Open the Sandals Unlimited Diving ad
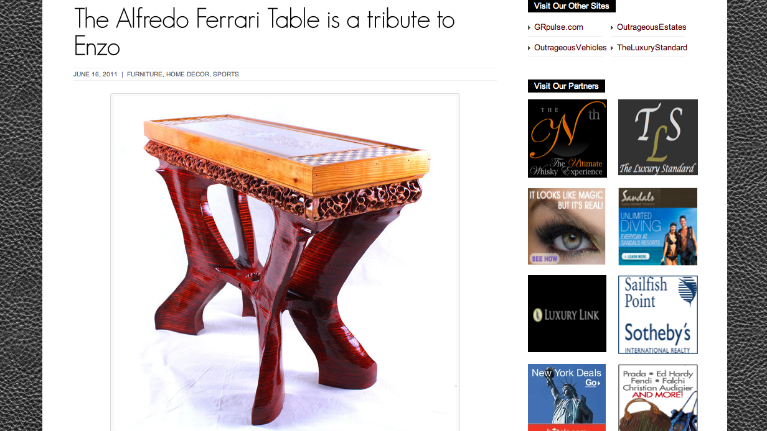The width and height of the screenshot is (767, 431). tap(657, 227)
